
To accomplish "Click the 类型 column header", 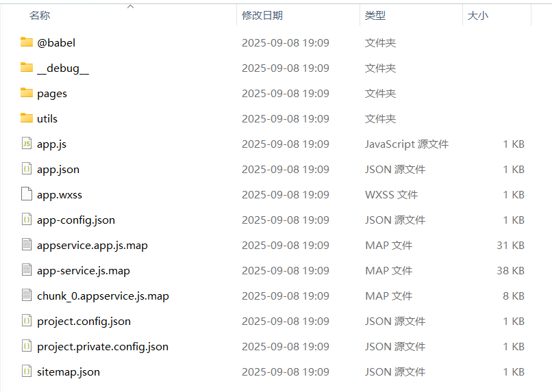I will [x=375, y=15].
